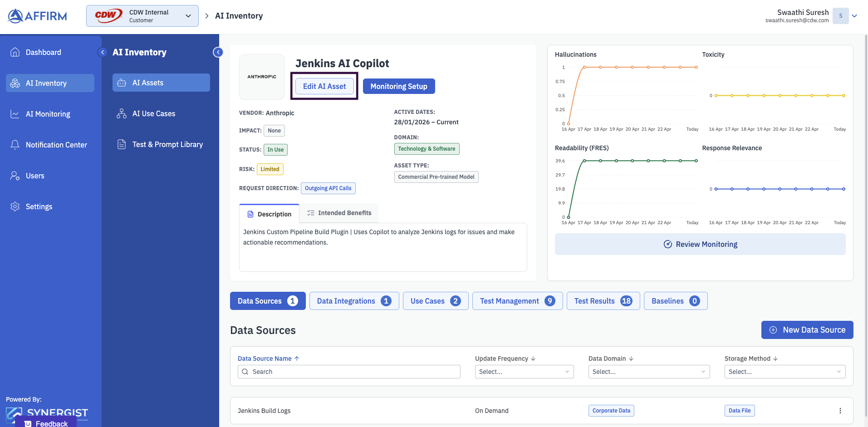868x427 pixels.
Task: Toggle sort order on Data Source Name
Action: pos(296,358)
